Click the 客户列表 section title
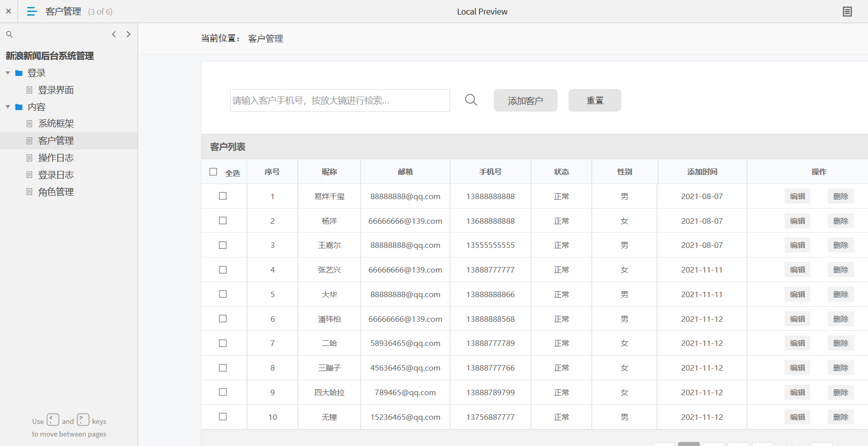The height and width of the screenshot is (446, 868). tap(228, 147)
